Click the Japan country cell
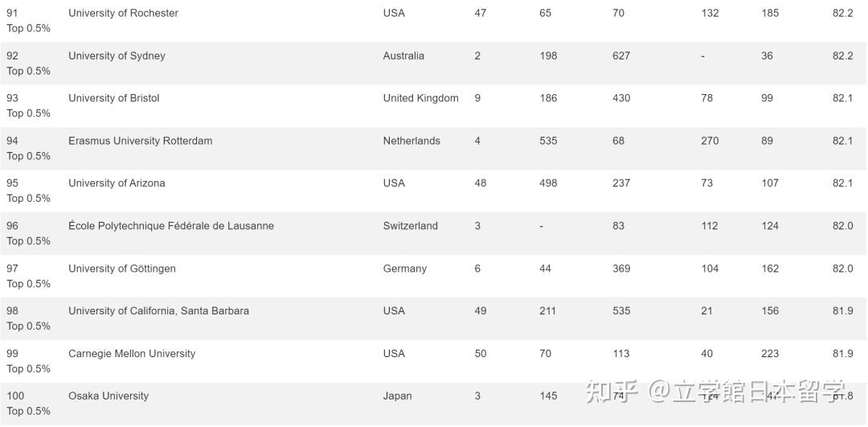868x427 pixels. click(397, 396)
